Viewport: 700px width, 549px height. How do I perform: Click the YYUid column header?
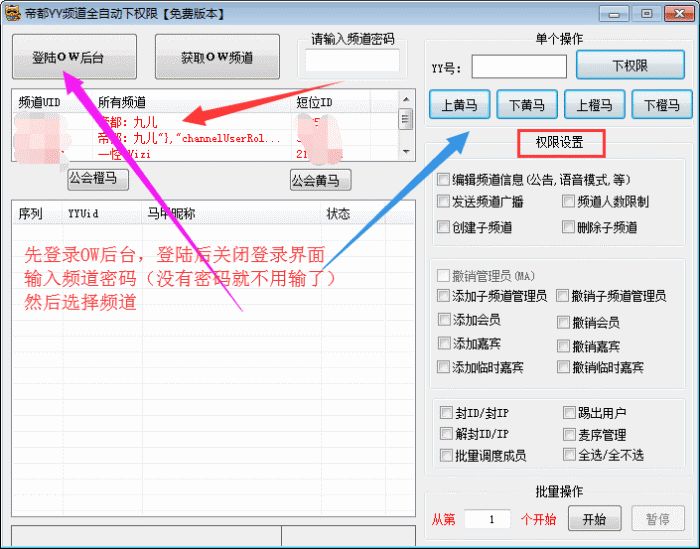(103, 214)
